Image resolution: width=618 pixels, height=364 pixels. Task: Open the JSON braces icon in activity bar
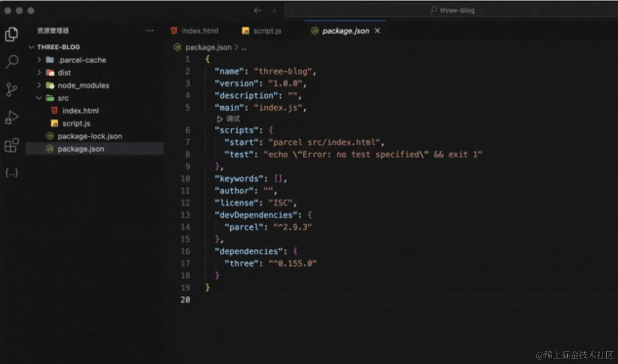[11, 173]
